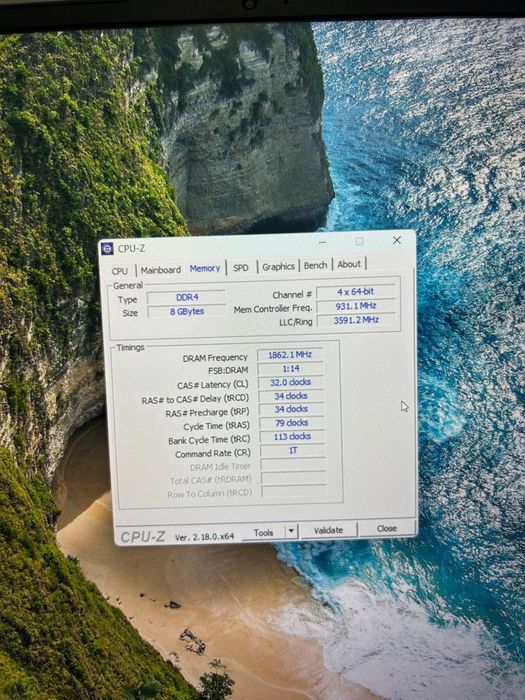The height and width of the screenshot is (700, 525).
Task: Open the Mainboard tab
Action: pyautogui.click(x=161, y=270)
